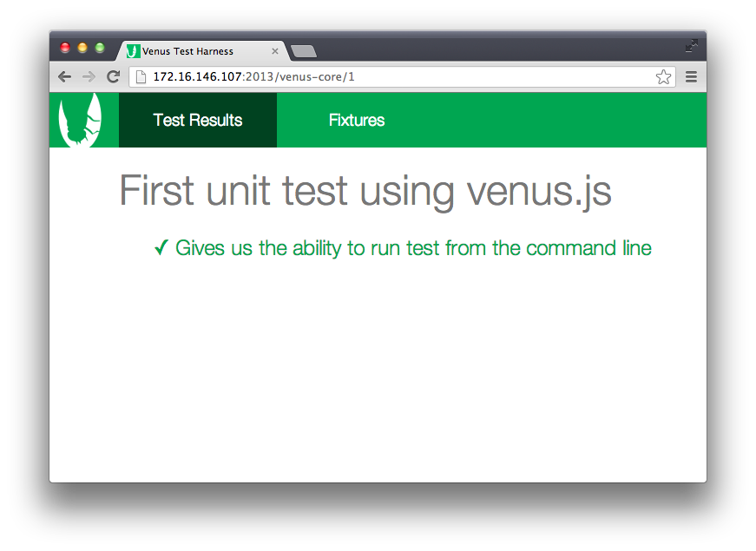Image resolution: width=756 pixels, height=551 pixels.
Task: Click the browser forward arrow
Action: pyautogui.click(x=89, y=76)
